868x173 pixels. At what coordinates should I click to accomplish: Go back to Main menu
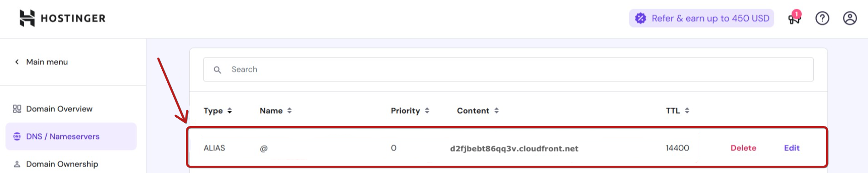41,62
